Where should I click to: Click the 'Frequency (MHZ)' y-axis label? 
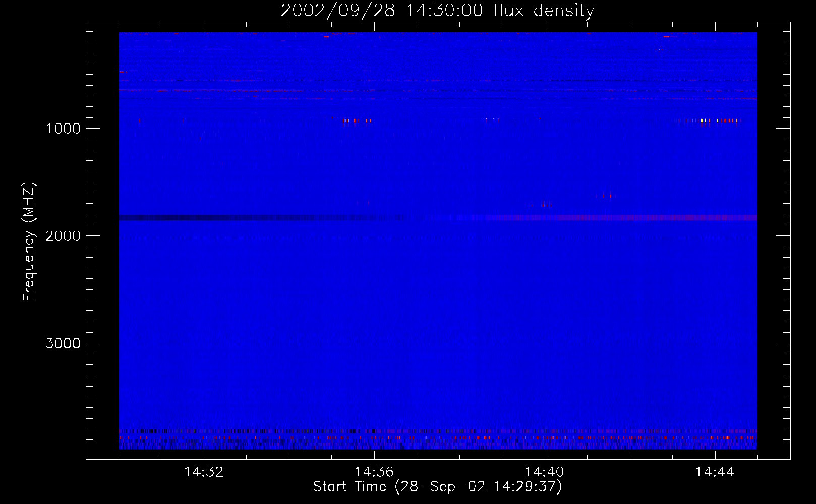(x=29, y=242)
